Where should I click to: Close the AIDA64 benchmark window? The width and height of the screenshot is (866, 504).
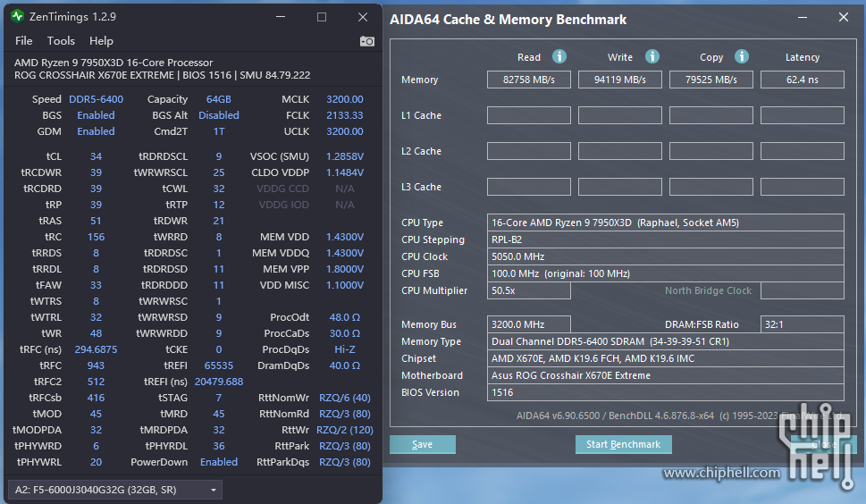(844, 18)
